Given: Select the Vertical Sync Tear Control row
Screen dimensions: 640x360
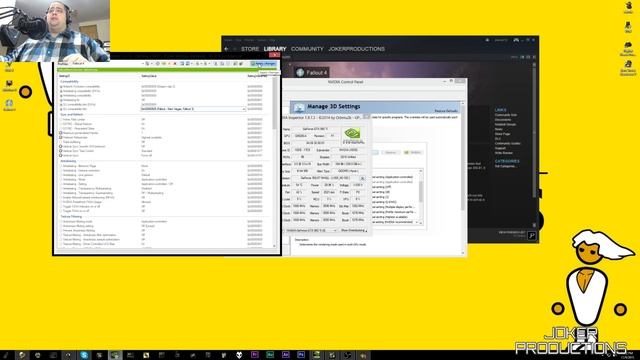Looking at the screenshot, I should click(163, 151).
